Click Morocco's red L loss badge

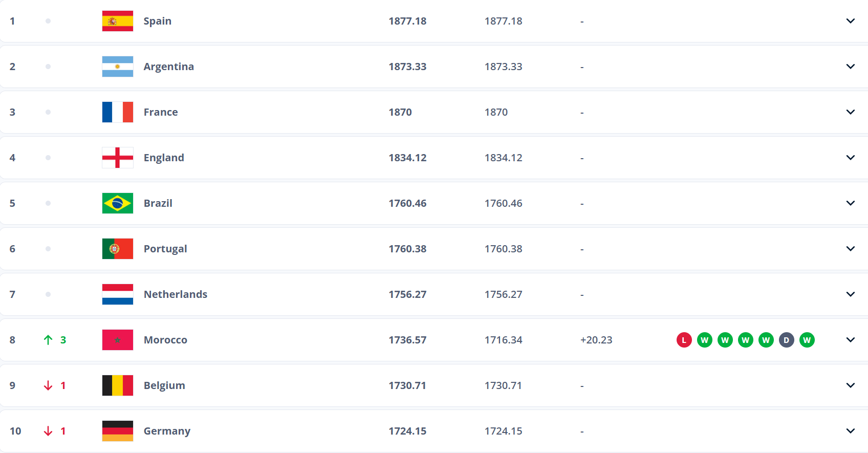[x=684, y=340]
